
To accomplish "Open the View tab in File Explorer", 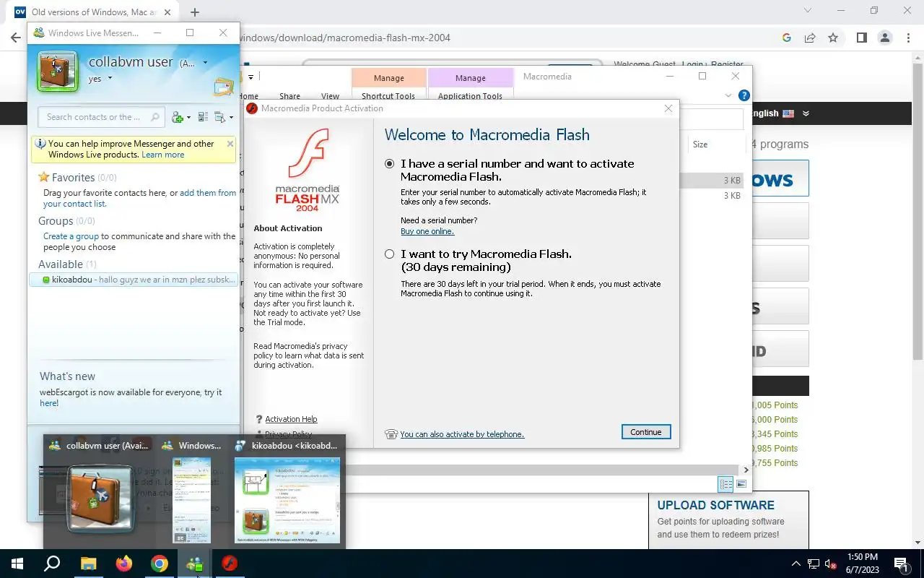I will click(330, 95).
